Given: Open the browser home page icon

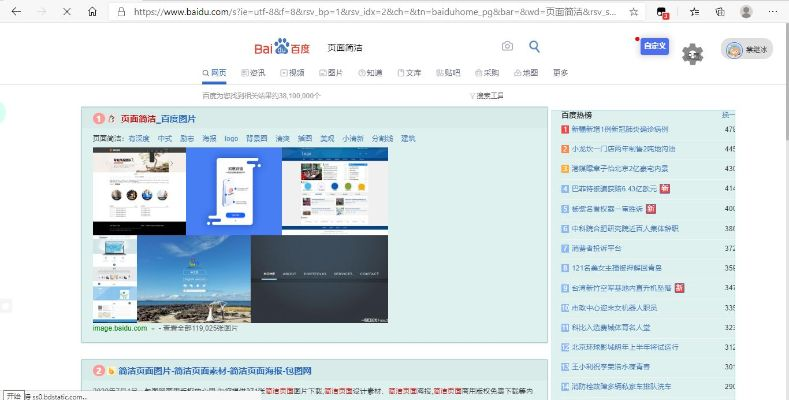Looking at the screenshot, I should point(92,12).
